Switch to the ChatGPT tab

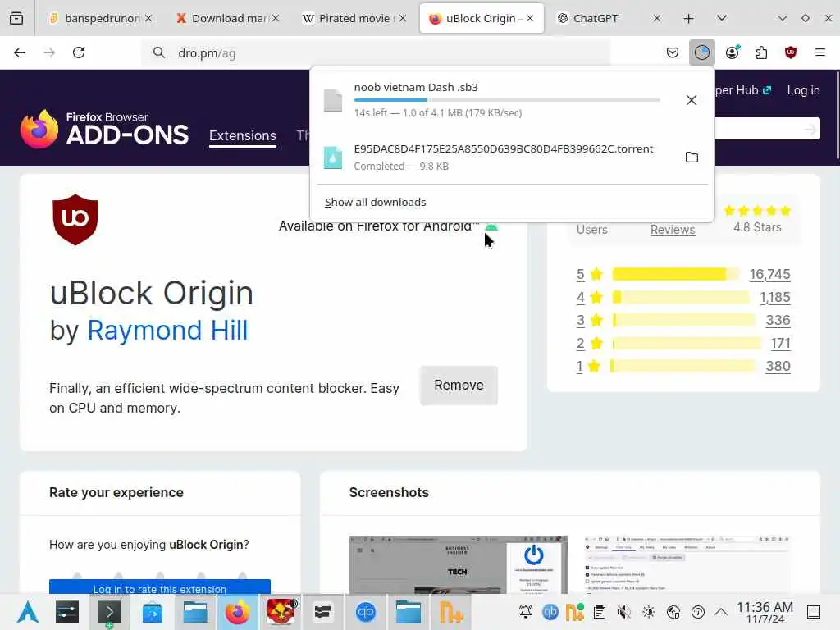pos(609,18)
